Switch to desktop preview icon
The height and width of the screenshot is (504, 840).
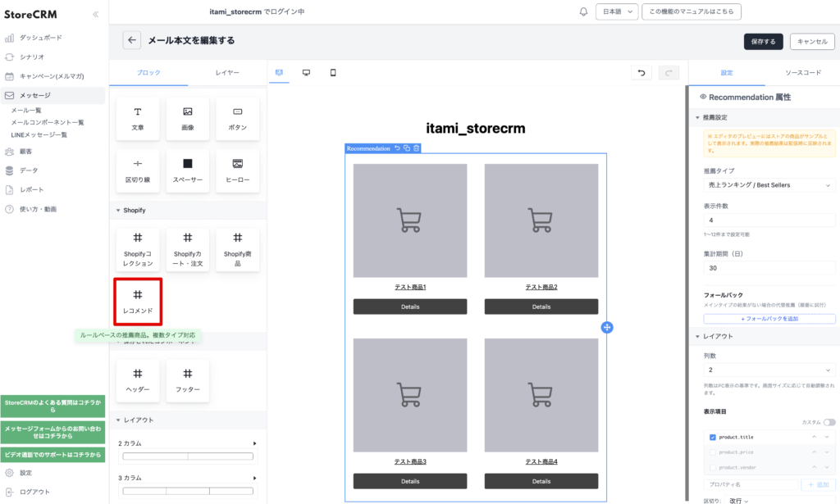click(x=306, y=73)
